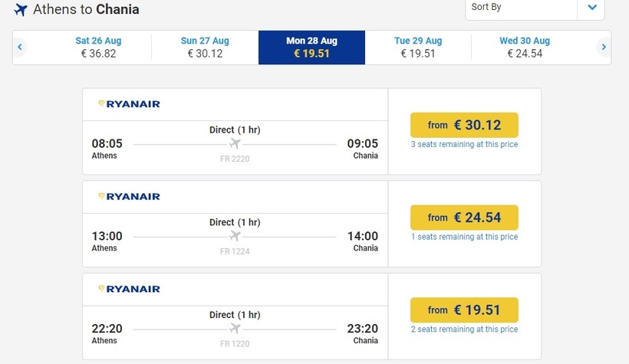Expand Sort By using chevron arrow

click(591, 8)
